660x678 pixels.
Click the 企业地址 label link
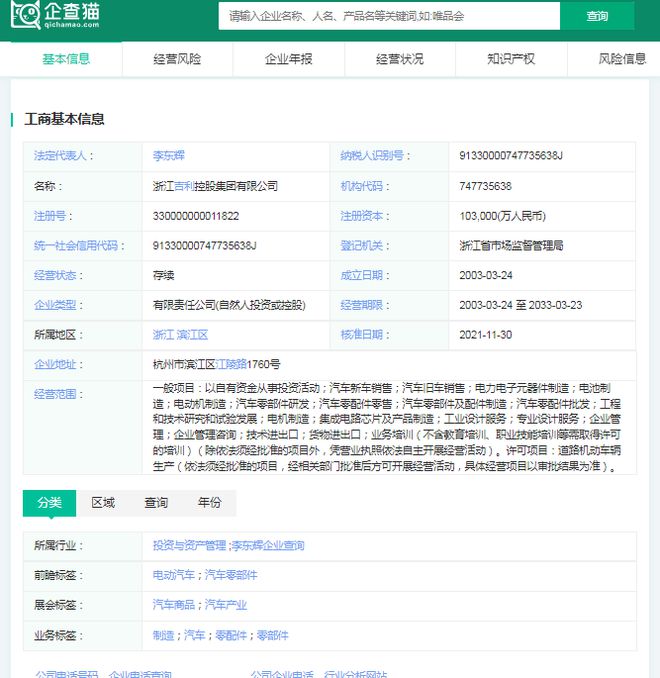[55, 365]
